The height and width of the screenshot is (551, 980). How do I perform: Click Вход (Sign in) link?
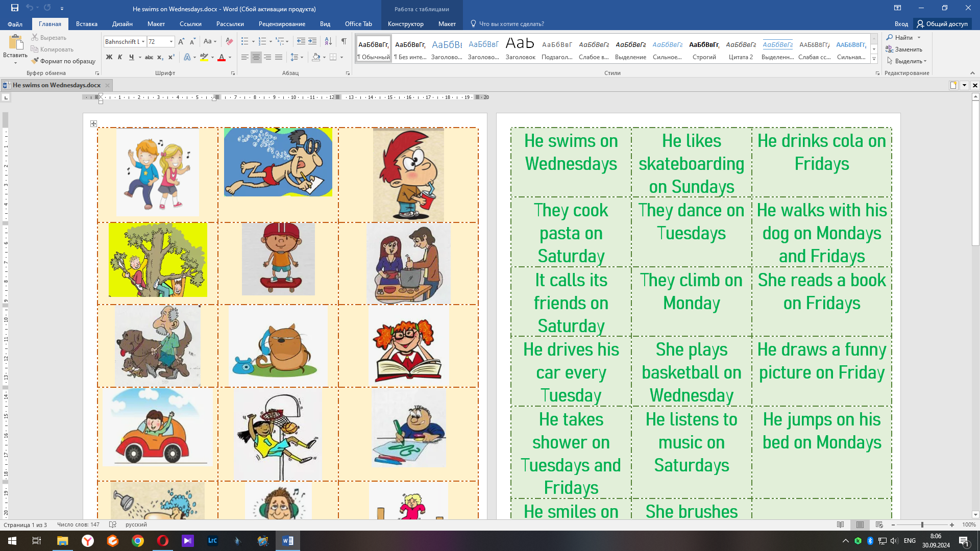[901, 24]
